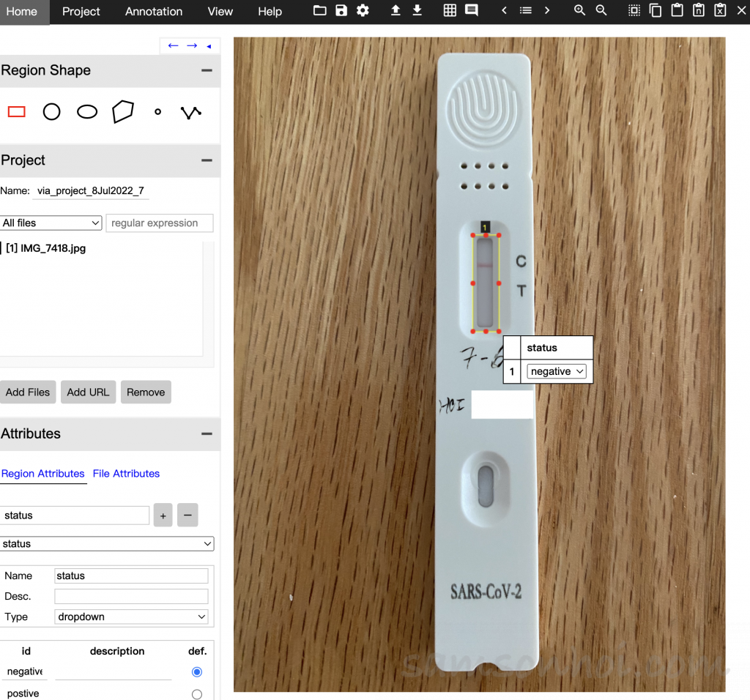Zoom in using plus magnifier icon
Viewport: 750px width, 700px height.
point(580,10)
